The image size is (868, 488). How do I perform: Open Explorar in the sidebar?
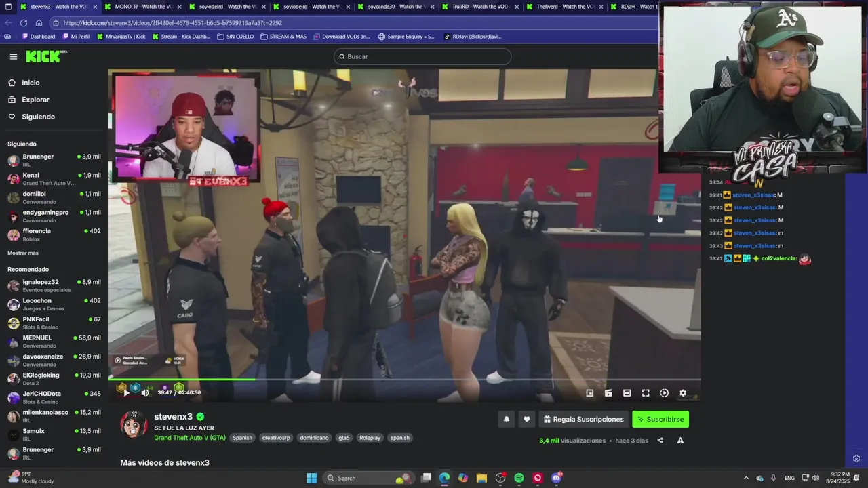coord(35,100)
